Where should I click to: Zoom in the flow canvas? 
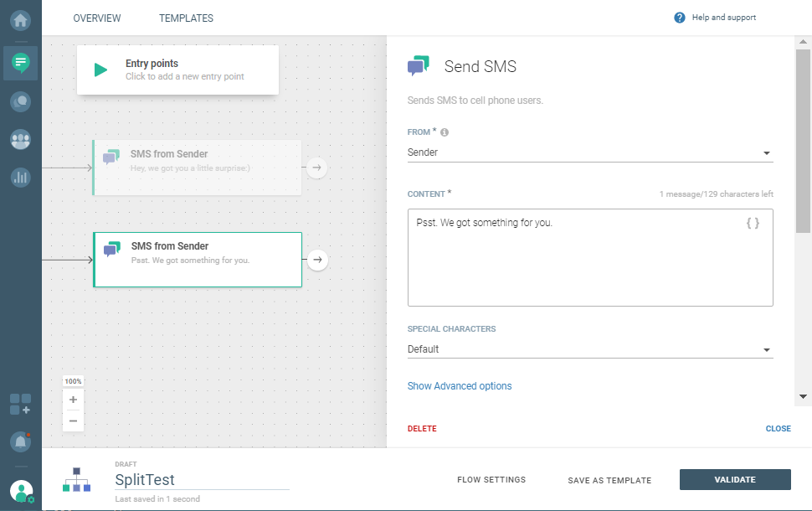point(73,400)
